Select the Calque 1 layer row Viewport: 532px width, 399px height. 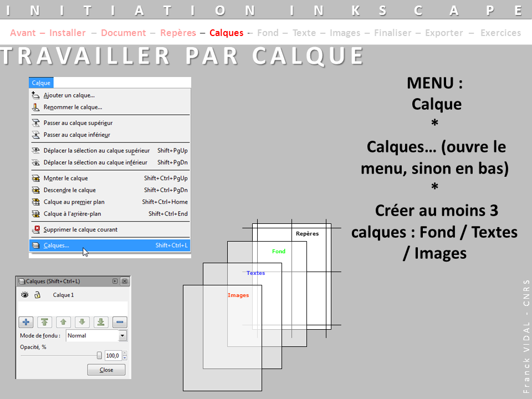(x=73, y=295)
